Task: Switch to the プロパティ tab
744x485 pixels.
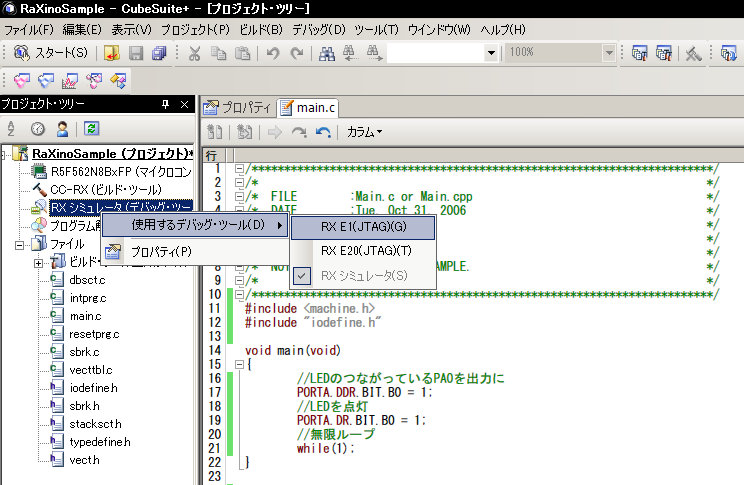Action: [x=237, y=108]
